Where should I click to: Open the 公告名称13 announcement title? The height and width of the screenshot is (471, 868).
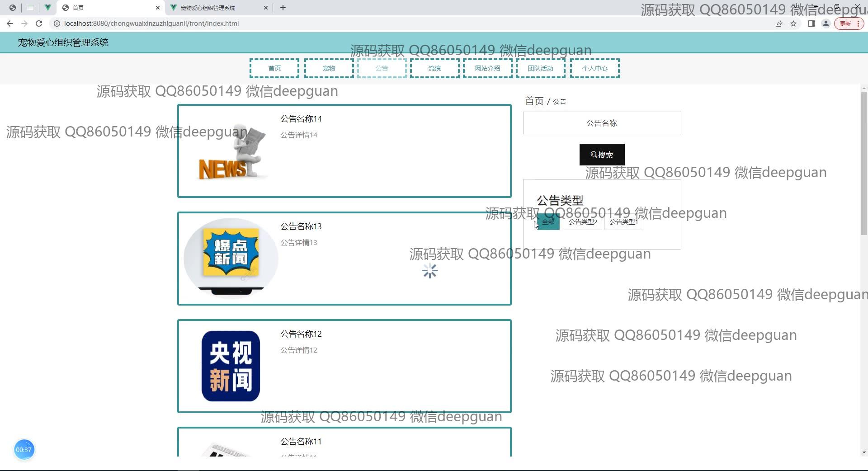point(301,226)
